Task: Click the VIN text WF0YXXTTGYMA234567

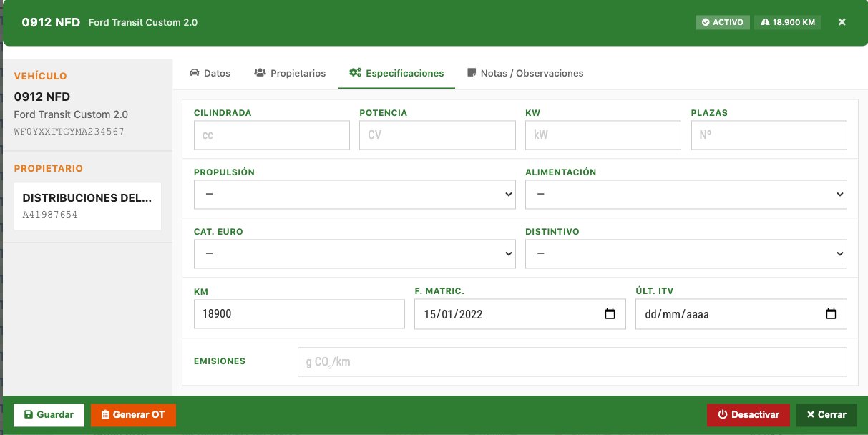Action: pyautogui.click(x=69, y=132)
